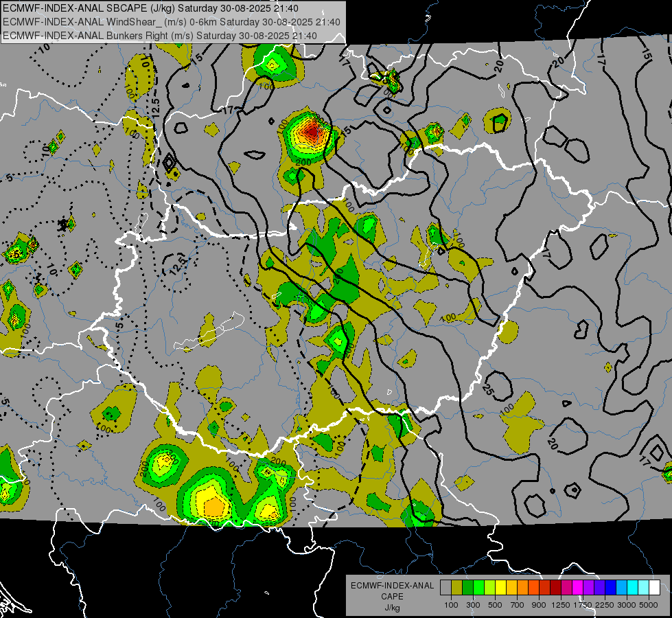The height and width of the screenshot is (618, 672).
Task: Click the 300 label on the legend
Action: pos(473,605)
